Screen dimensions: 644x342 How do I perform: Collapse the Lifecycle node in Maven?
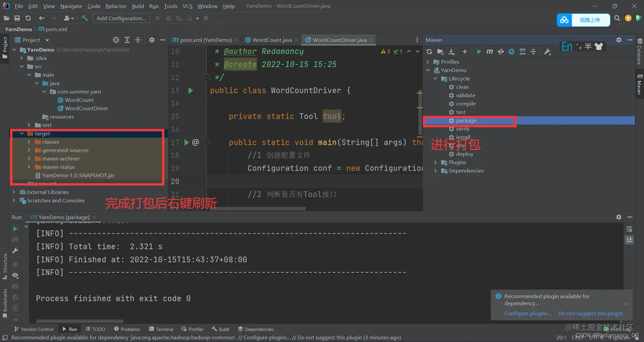(435, 79)
